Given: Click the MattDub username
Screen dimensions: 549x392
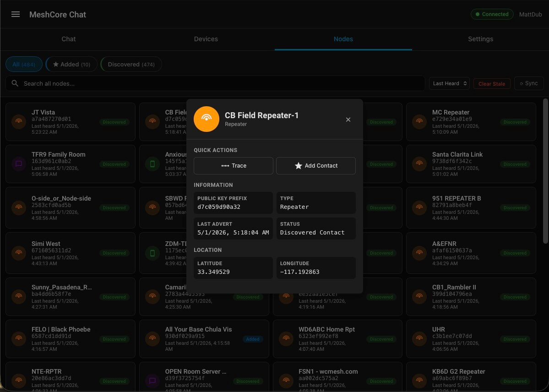Looking at the screenshot, I should pyautogui.click(x=530, y=14).
